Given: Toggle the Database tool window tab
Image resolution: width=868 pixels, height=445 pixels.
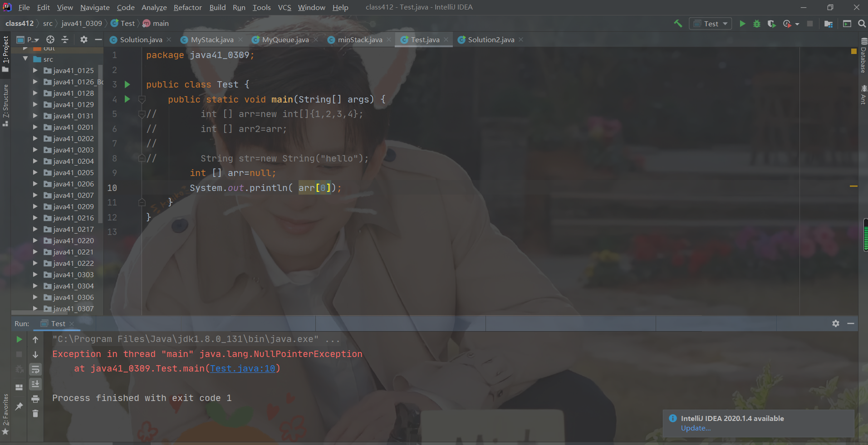Looking at the screenshot, I should point(863,56).
